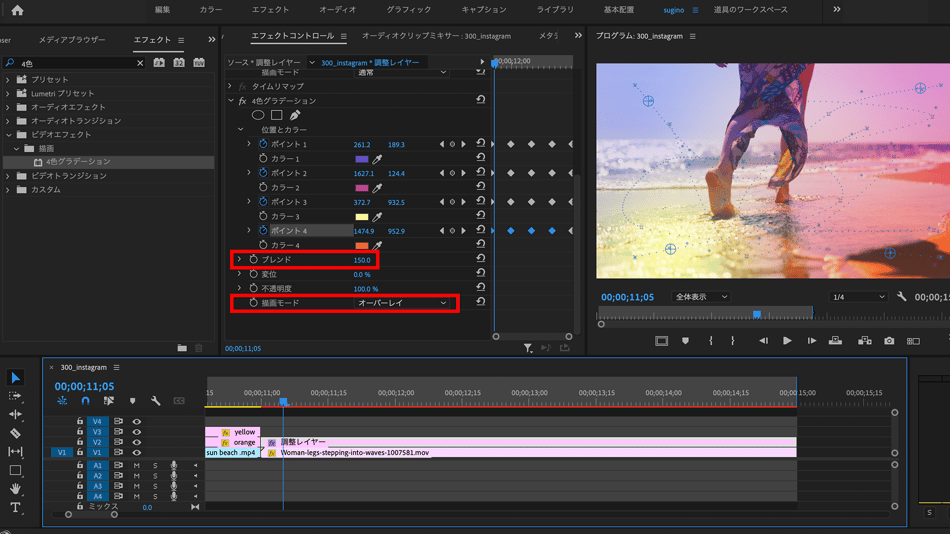Viewport: 950px width, 534px height.
Task: Use the eyedropper next to カラー 1
Action: click(x=378, y=159)
